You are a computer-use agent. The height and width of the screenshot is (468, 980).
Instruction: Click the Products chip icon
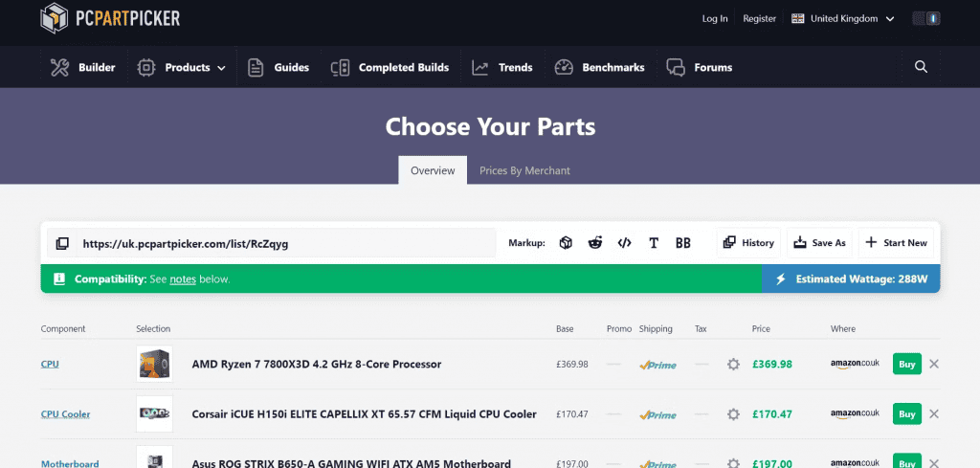click(x=146, y=68)
